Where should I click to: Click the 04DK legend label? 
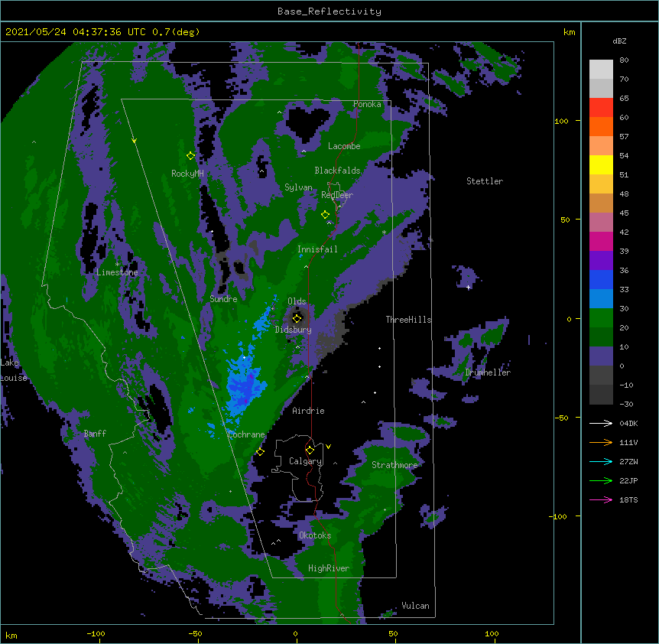click(628, 423)
